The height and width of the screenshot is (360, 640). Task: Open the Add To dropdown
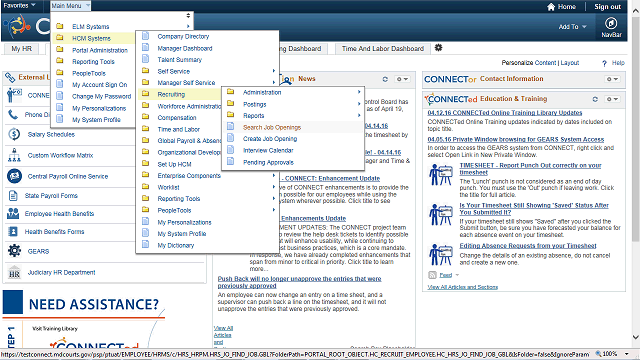pyautogui.click(x=572, y=27)
